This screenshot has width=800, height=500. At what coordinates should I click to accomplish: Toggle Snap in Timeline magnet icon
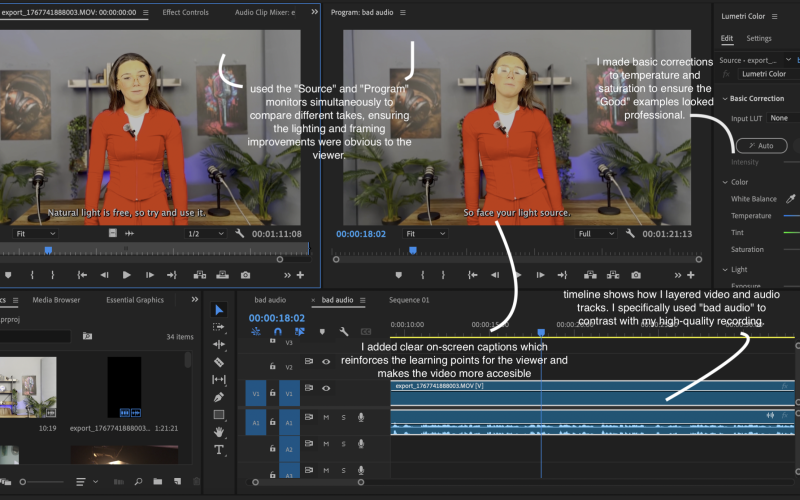277,332
